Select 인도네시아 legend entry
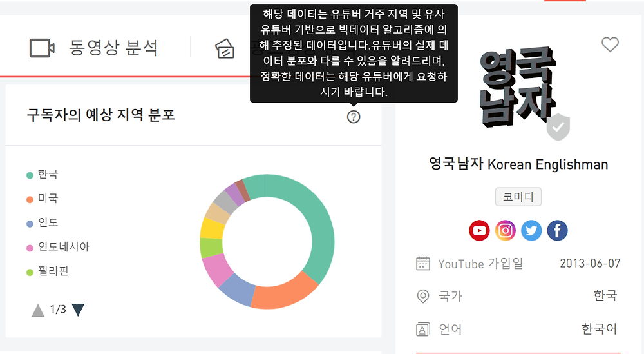This screenshot has height=354, width=644. (58, 247)
